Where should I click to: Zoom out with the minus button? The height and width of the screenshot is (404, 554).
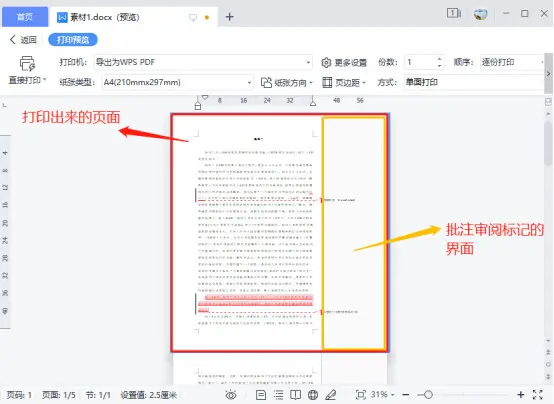[406, 394]
